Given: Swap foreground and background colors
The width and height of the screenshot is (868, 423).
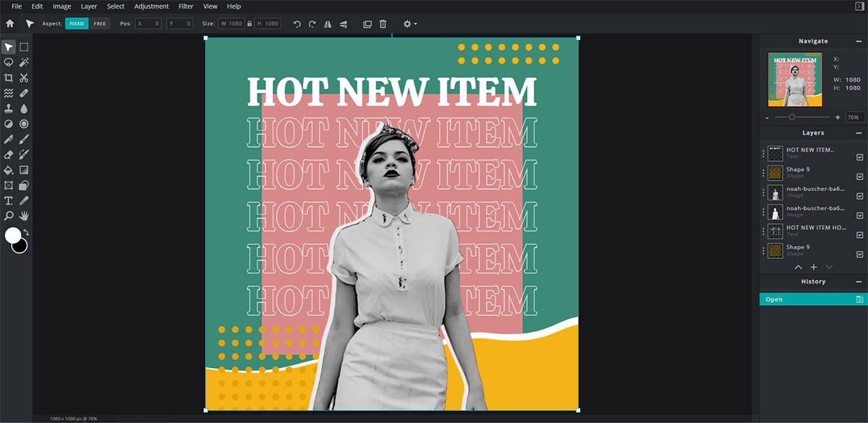Looking at the screenshot, I should tap(26, 232).
